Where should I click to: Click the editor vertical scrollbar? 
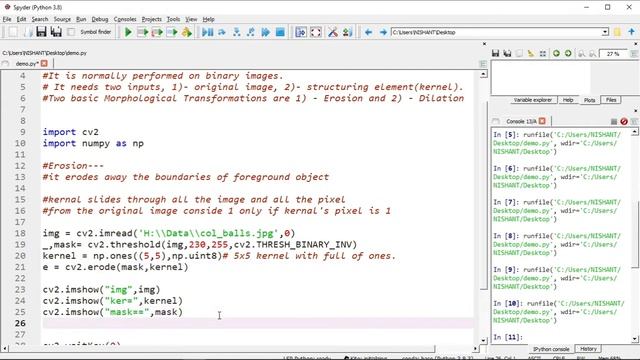[484, 207]
